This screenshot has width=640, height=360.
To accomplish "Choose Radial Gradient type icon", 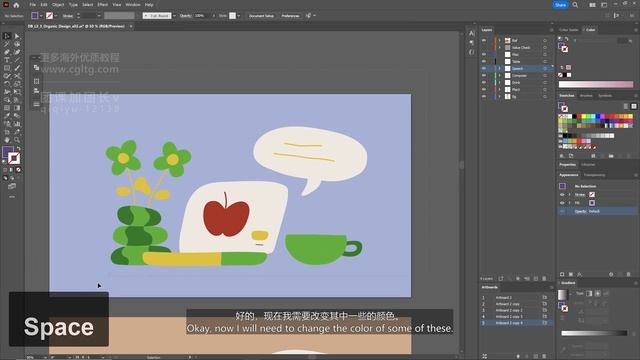I will click(x=598, y=293).
